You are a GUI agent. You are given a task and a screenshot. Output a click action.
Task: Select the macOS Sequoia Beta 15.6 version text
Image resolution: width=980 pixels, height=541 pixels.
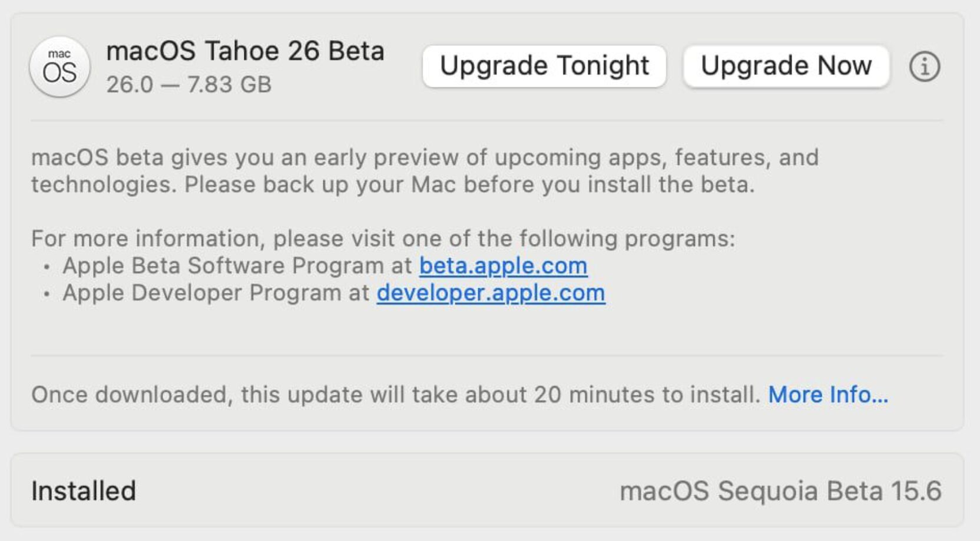tap(780, 491)
